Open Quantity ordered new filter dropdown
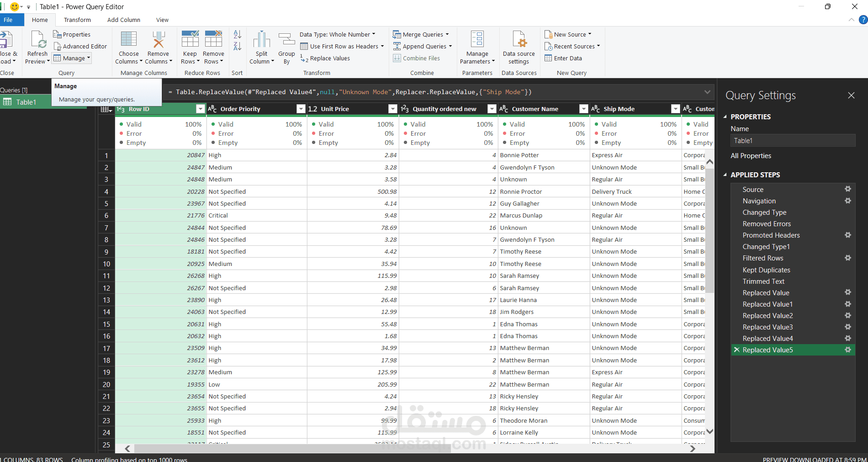This screenshot has height=462, width=868. [x=492, y=109]
